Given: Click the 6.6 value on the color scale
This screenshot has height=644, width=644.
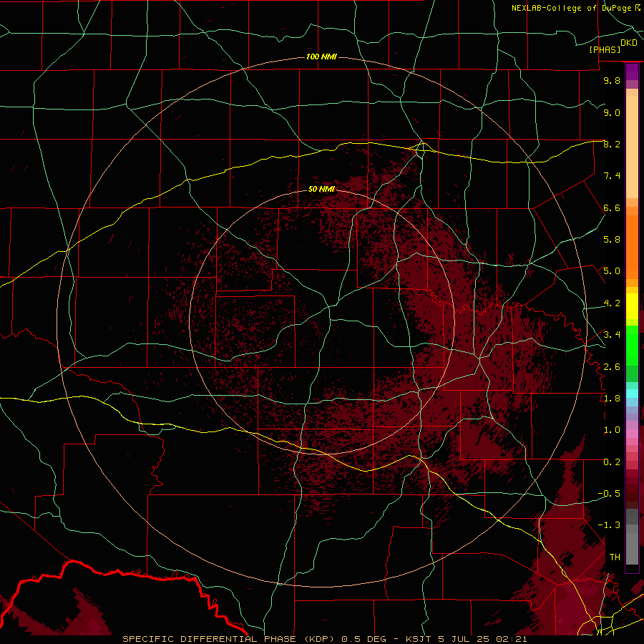Looking at the screenshot, I should click(x=612, y=208).
